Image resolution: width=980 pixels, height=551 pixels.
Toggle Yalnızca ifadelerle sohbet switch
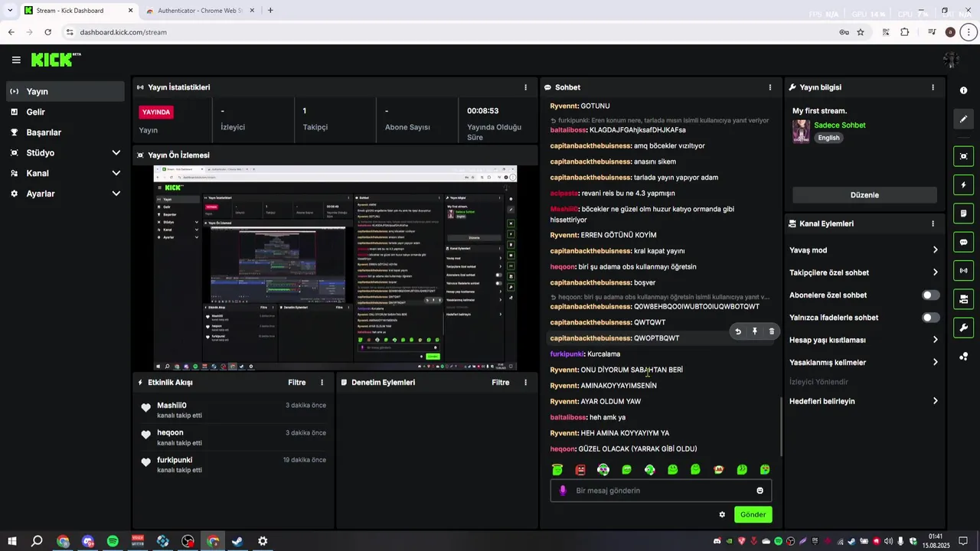(930, 318)
